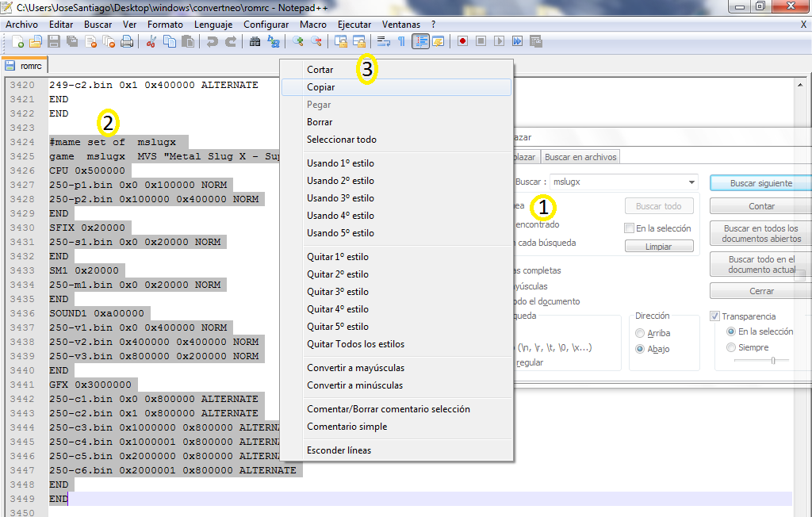Toggle synchronized horizontal scrolling icon
Viewport: 812px width, 517px height.
pyautogui.click(x=359, y=41)
